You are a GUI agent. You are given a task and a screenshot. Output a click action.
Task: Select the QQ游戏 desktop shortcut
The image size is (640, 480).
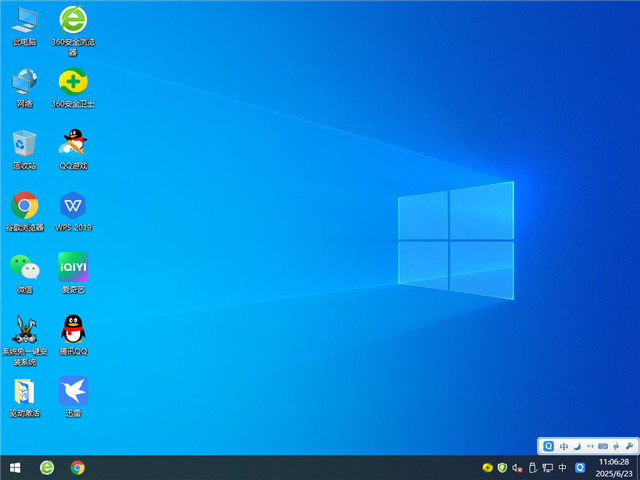73,149
